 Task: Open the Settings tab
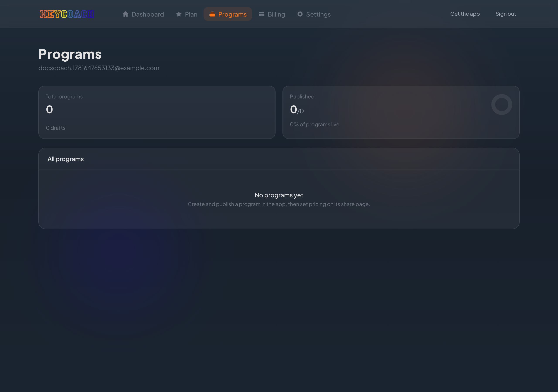[x=314, y=14]
